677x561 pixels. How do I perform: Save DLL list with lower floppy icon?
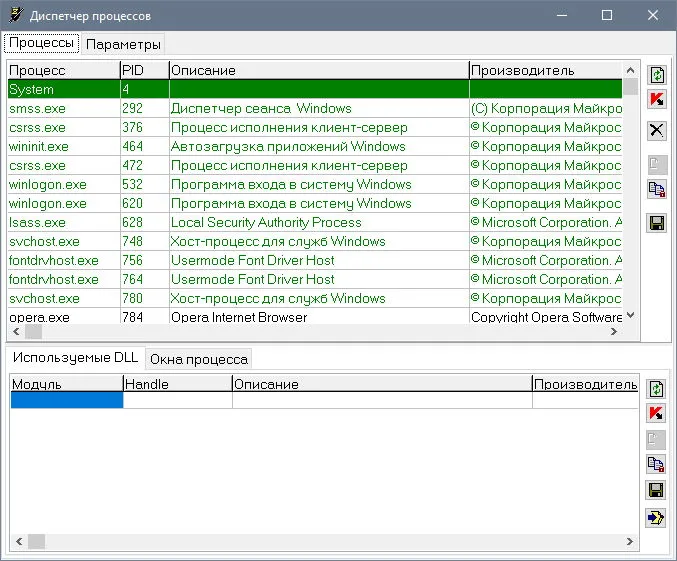tap(656, 490)
